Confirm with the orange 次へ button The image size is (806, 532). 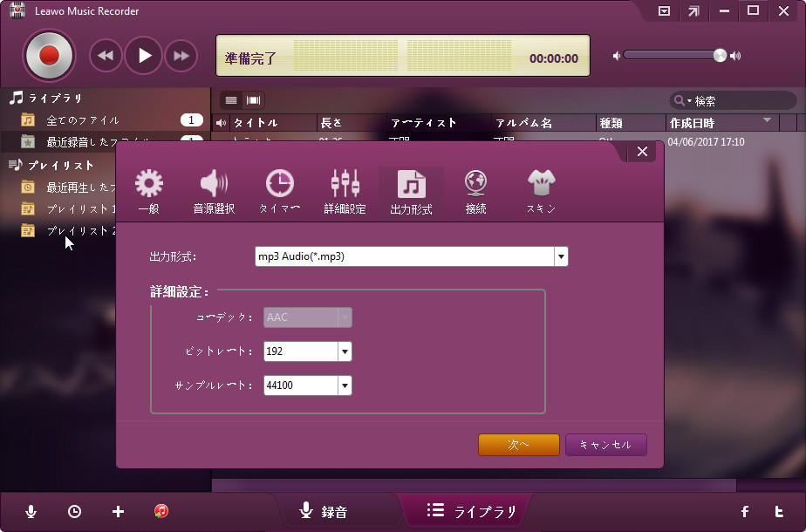tap(519, 445)
